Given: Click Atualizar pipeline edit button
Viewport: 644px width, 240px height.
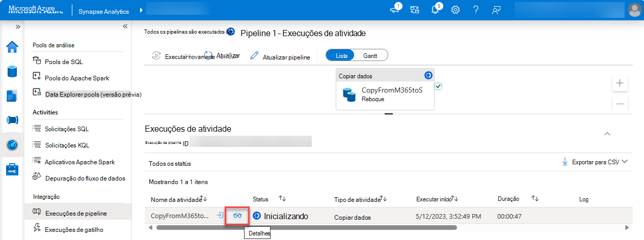Looking at the screenshot, I should (x=280, y=57).
